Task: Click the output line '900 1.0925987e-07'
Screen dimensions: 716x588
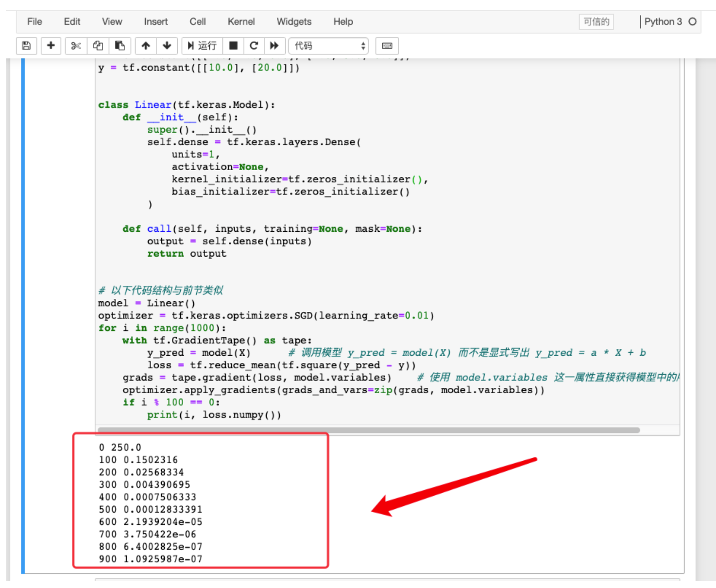Action: pyautogui.click(x=151, y=559)
